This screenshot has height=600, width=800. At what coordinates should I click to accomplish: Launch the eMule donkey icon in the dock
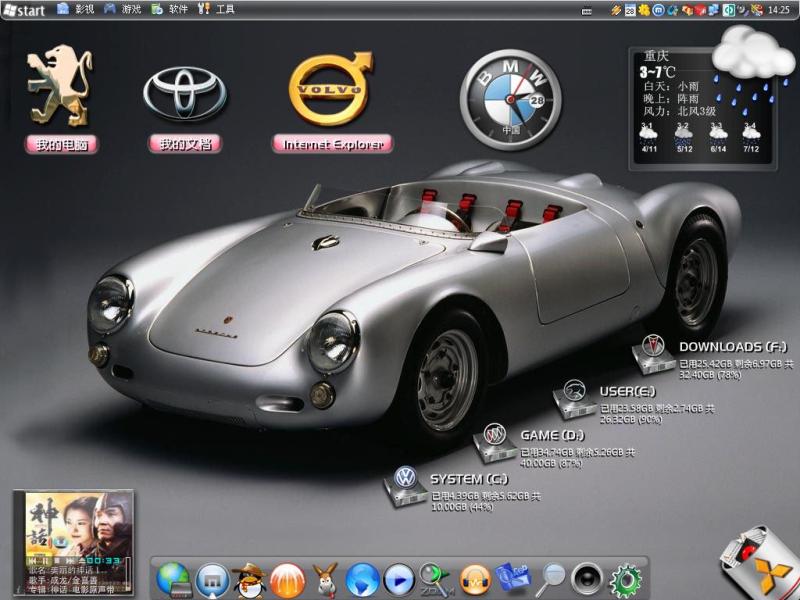click(325, 578)
